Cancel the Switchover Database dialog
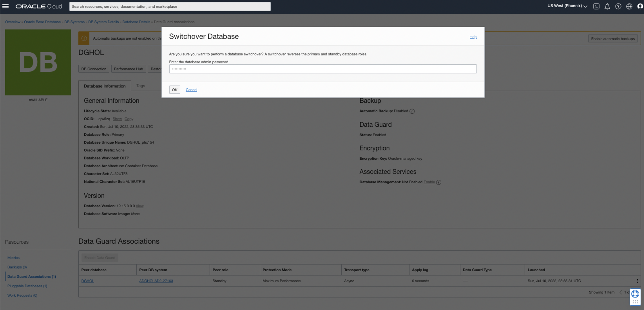This screenshot has width=644, height=310. (x=191, y=90)
